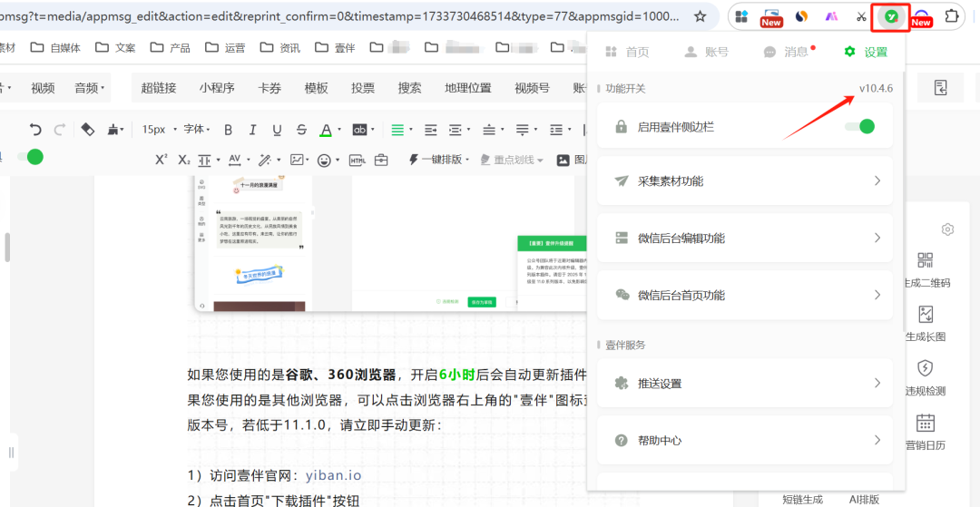The width and height of the screenshot is (980, 507).
Task: Bookmark this page with the star
Action: pyautogui.click(x=701, y=16)
